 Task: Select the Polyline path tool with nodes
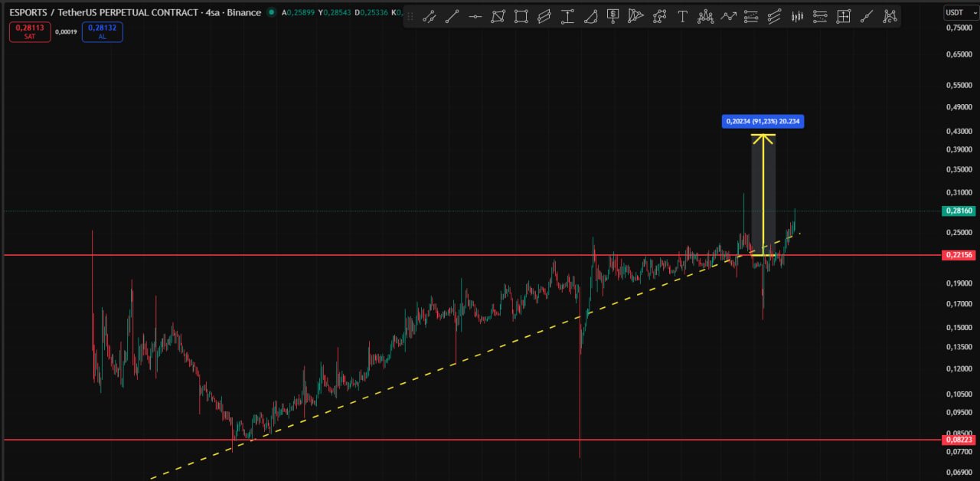pos(659,16)
